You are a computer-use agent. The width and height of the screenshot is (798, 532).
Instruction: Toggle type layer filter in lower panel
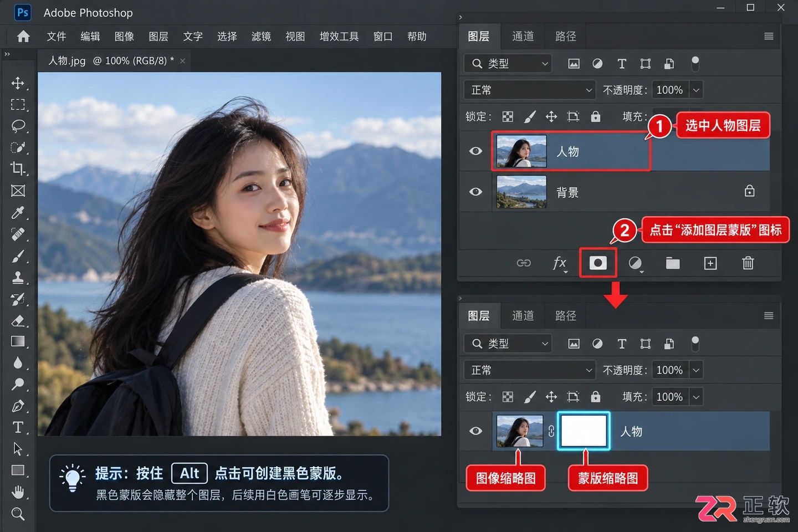pyautogui.click(x=622, y=344)
